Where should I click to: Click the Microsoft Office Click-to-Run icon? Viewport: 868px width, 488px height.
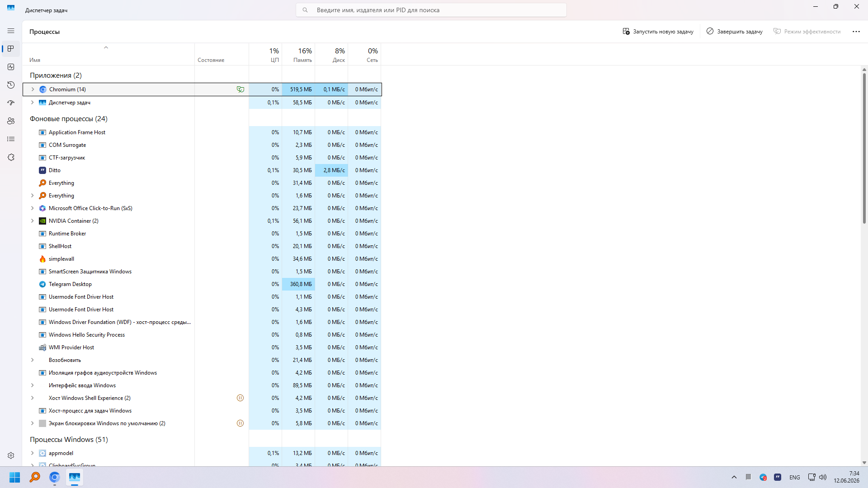coord(42,208)
